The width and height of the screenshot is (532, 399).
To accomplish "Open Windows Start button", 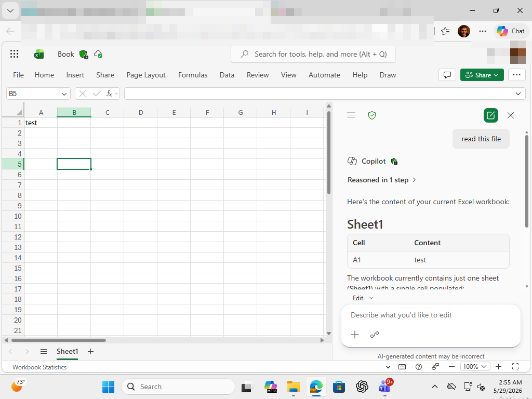I will point(108,387).
